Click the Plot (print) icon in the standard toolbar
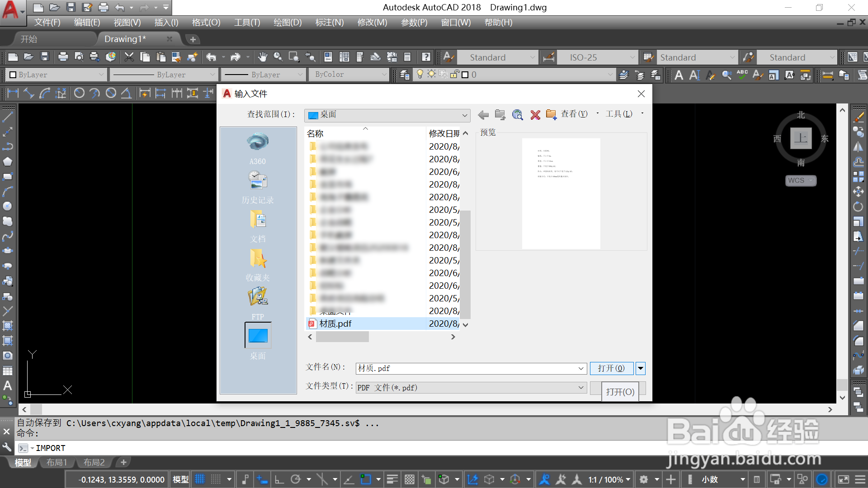Viewport: 868px width, 488px height. 63,57
